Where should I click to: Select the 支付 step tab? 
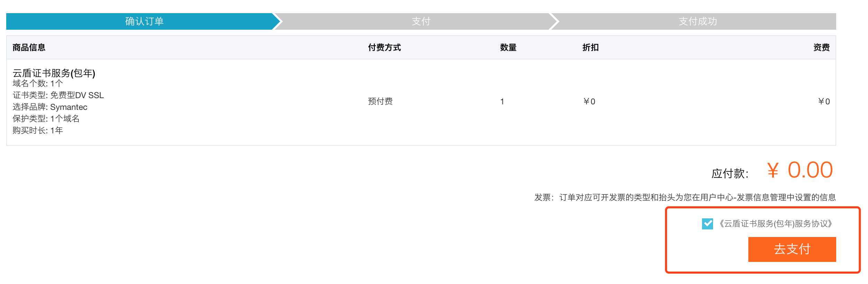pos(421,21)
